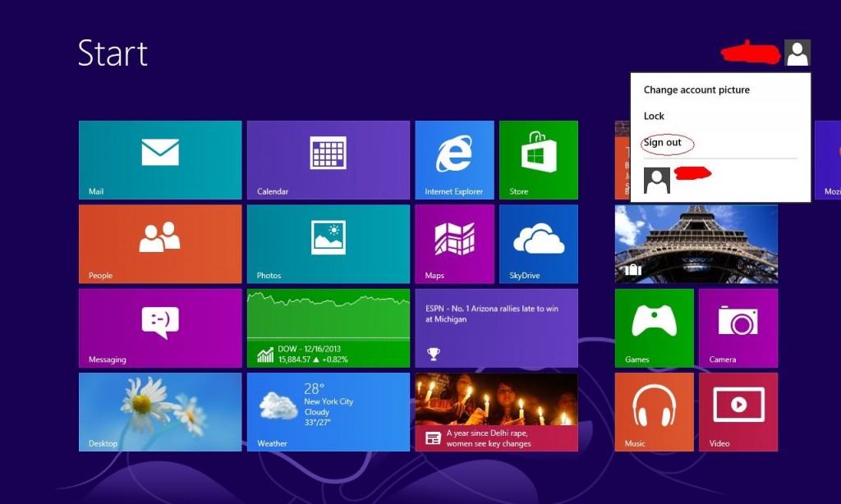
Task: Open the Games tile
Action: tap(655, 328)
